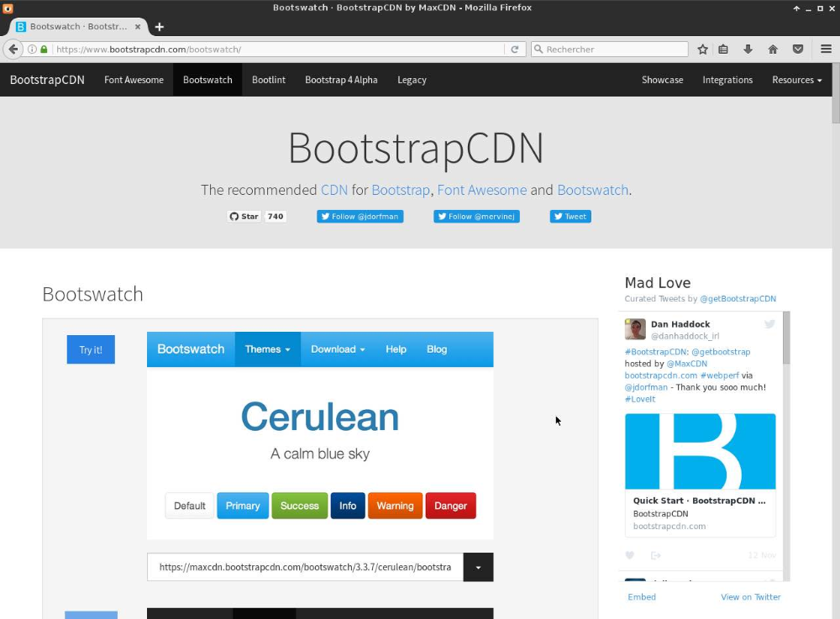Save the page to Pocket
The height and width of the screenshot is (619, 840).
tap(798, 49)
